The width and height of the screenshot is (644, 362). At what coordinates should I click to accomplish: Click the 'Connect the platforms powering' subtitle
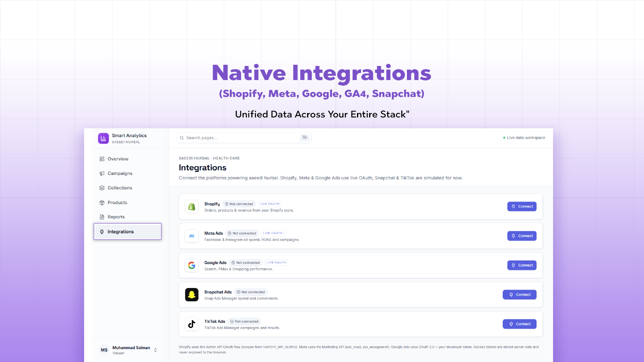(x=321, y=178)
